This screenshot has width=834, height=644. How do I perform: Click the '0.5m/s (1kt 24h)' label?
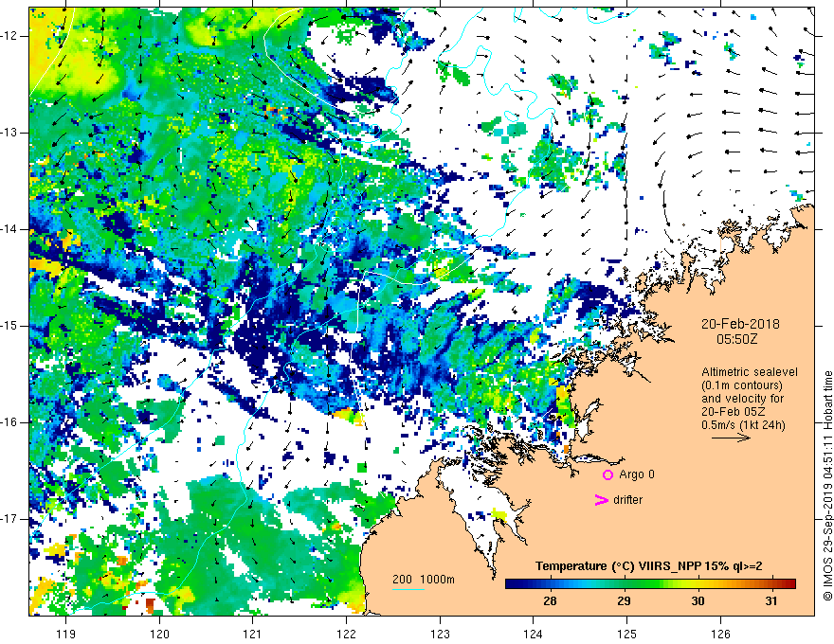[743, 425]
